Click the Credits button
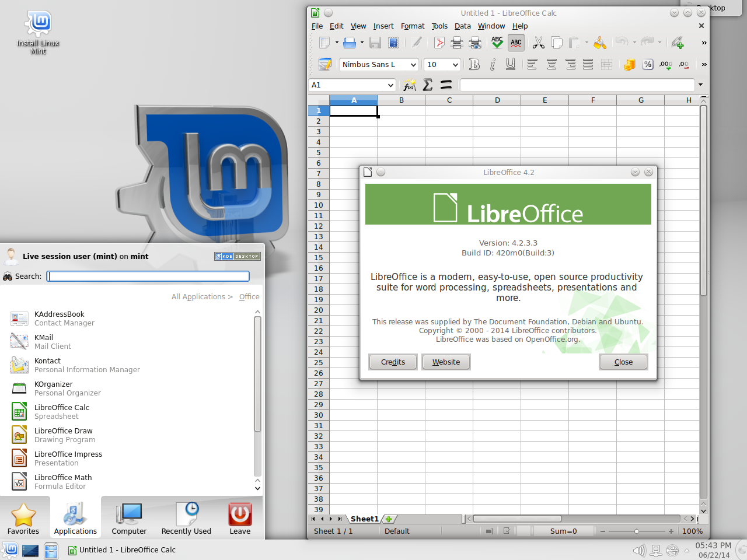Viewport: 747px width, 560px height. 393,362
